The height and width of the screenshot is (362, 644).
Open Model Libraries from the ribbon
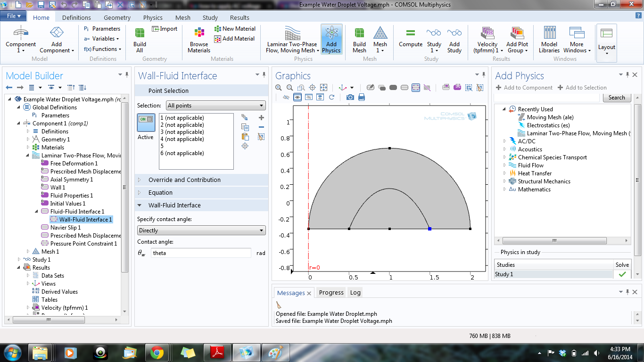550,40
